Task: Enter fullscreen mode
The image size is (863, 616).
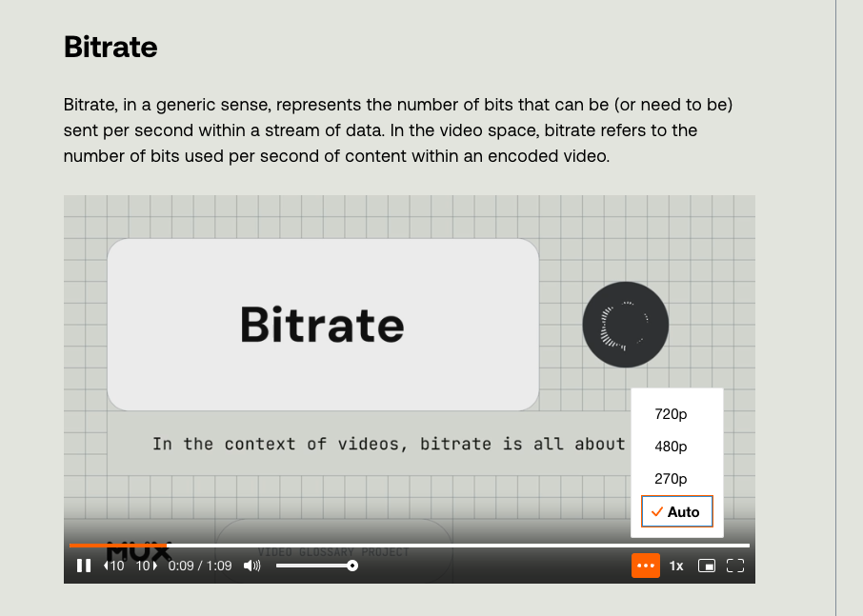Action: (734, 566)
